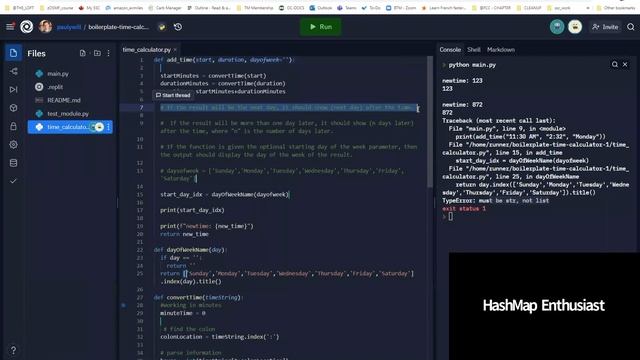
Task: Switch to the Console tab
Action: point(450,50)
